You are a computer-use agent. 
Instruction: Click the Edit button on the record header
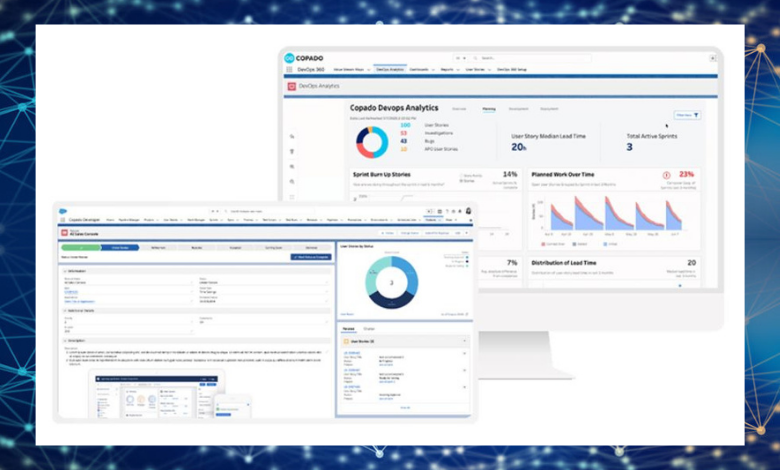457,233
